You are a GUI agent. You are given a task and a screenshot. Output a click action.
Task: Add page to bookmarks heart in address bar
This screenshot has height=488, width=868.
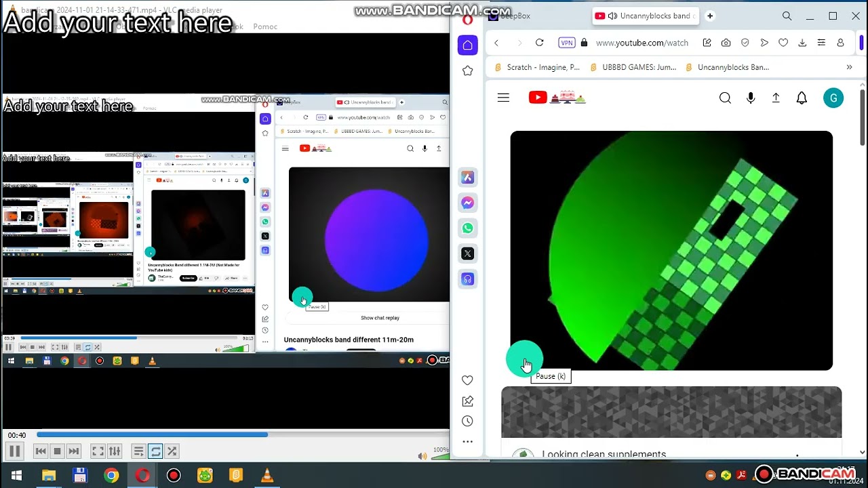[x=783, y=43]
